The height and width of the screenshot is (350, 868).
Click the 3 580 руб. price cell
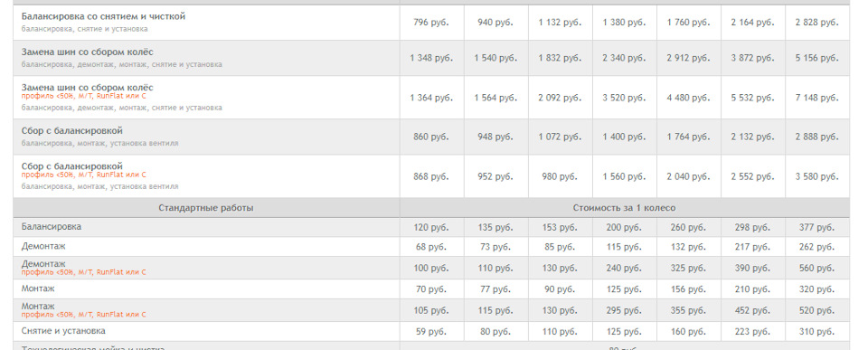817,176
